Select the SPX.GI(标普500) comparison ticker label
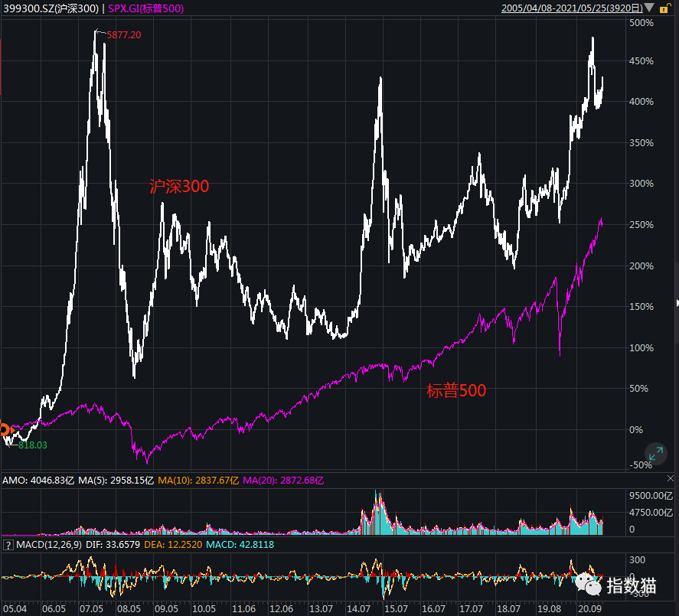 (146, 8)
